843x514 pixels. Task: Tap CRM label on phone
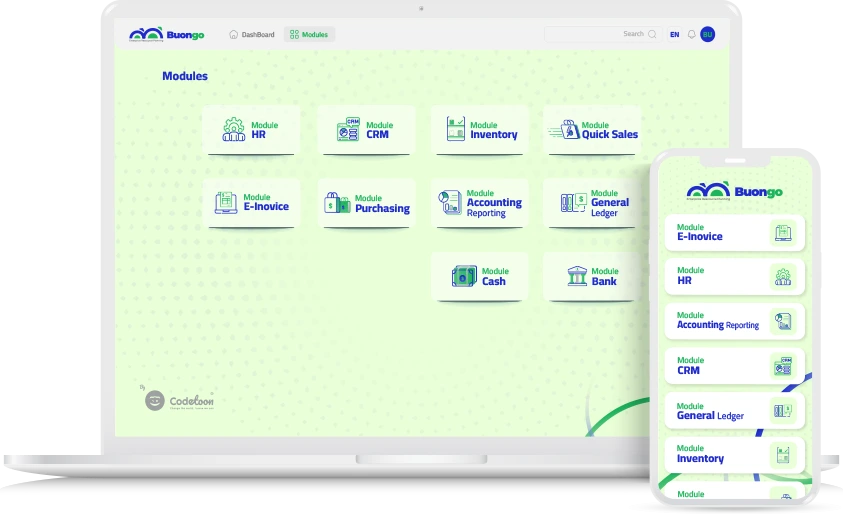pyautogui.click(x=688, y=370)
